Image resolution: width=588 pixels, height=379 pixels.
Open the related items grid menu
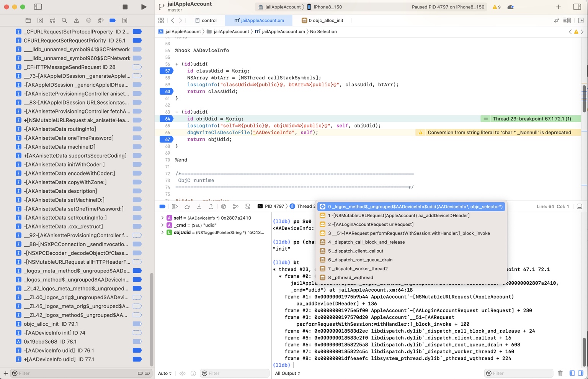click(x=161, y=20)
